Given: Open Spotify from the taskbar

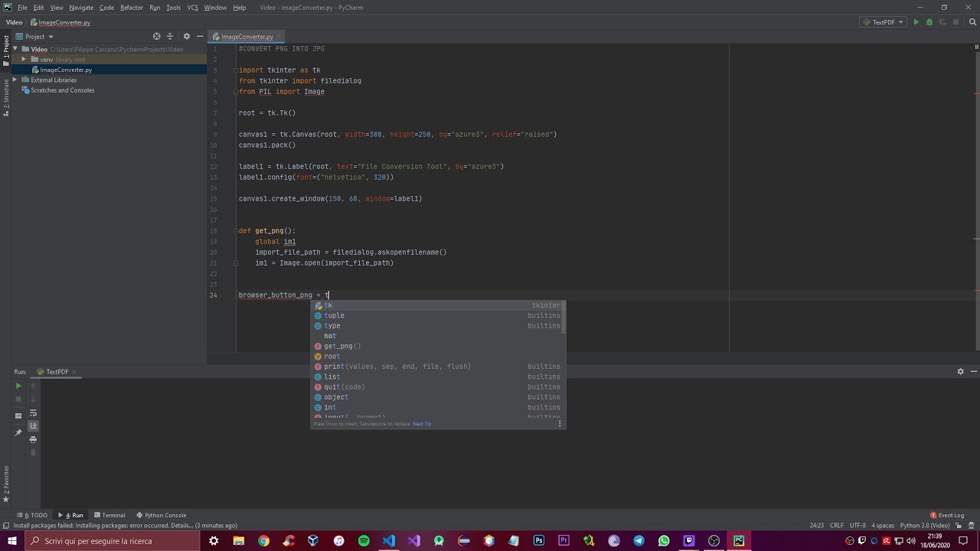Looking at the screenshot, I should click(x=364, y=541).
